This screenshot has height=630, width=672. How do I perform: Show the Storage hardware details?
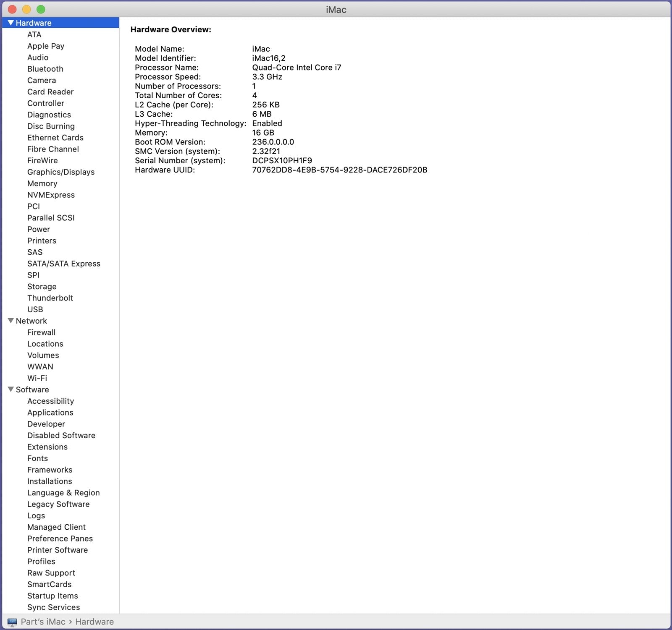(42, 287)
